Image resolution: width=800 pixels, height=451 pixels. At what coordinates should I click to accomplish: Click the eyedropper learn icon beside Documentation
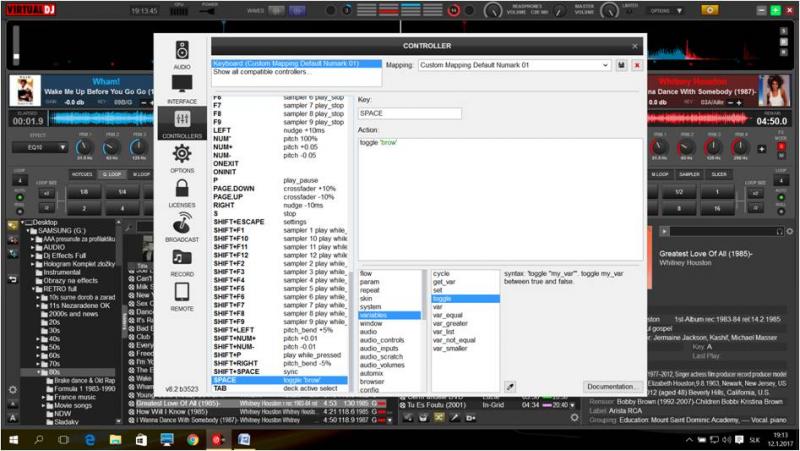510,387
